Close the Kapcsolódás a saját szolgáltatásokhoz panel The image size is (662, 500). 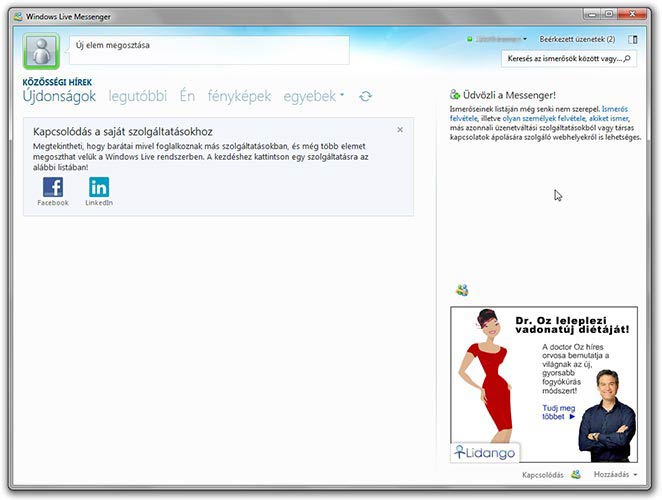[x=400, y=130]
